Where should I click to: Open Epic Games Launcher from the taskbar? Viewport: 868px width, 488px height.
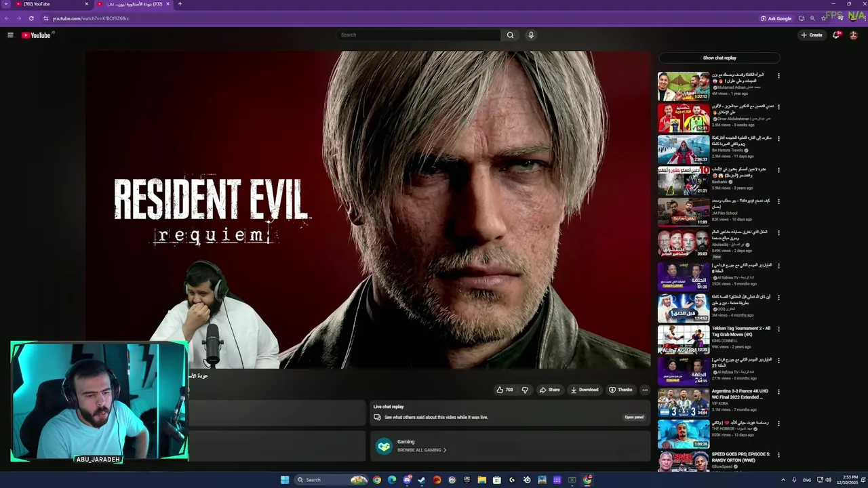coord(467,480)
